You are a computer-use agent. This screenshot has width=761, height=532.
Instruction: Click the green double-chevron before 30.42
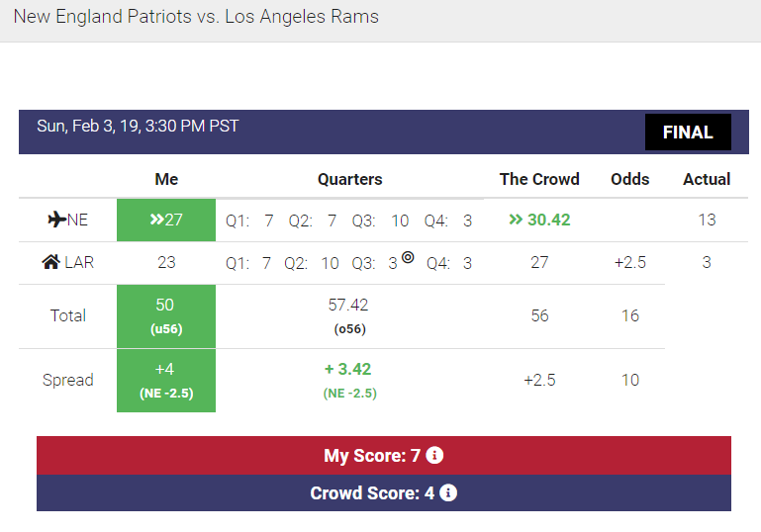(x=516, y=220)
